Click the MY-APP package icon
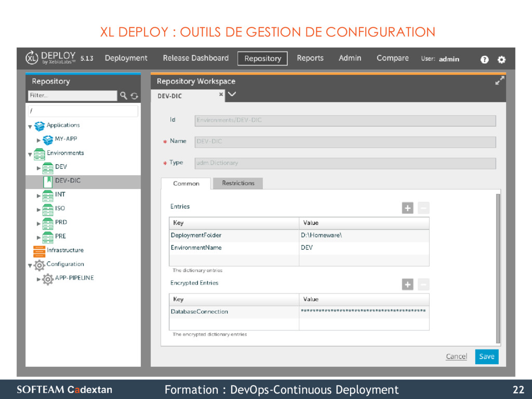This screenshot has width=532, height=399. [48, 140]
